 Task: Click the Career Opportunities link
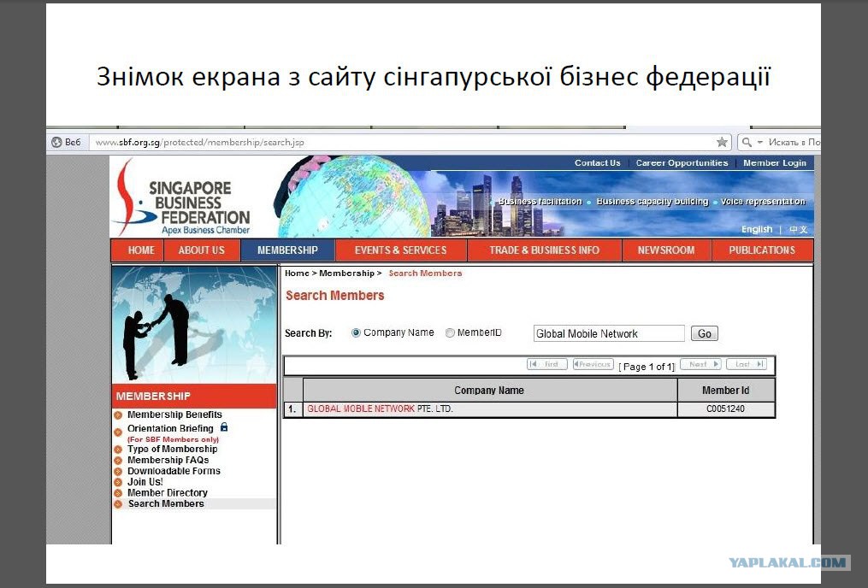[x=682, y=162]
